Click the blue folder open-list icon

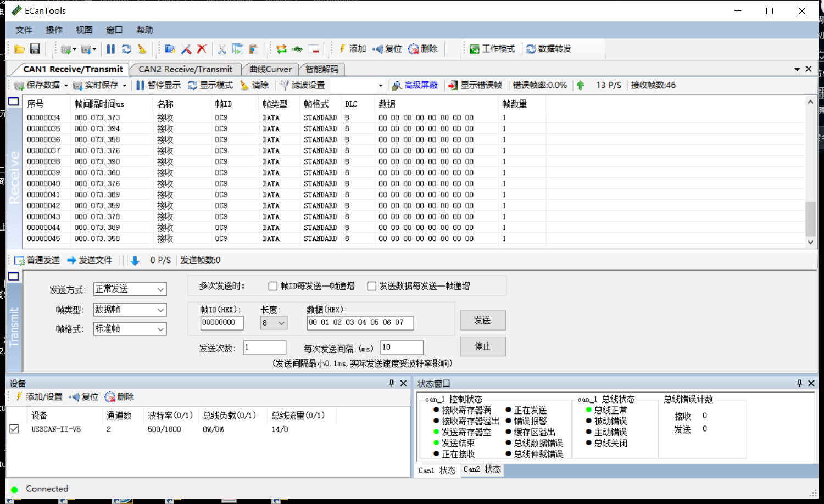170,49
